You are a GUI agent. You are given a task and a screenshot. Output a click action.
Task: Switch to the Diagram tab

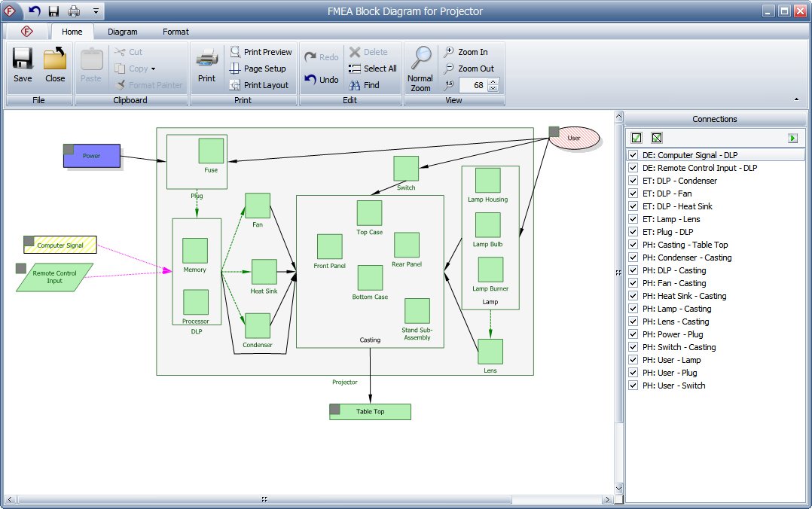tap(122, 32)
